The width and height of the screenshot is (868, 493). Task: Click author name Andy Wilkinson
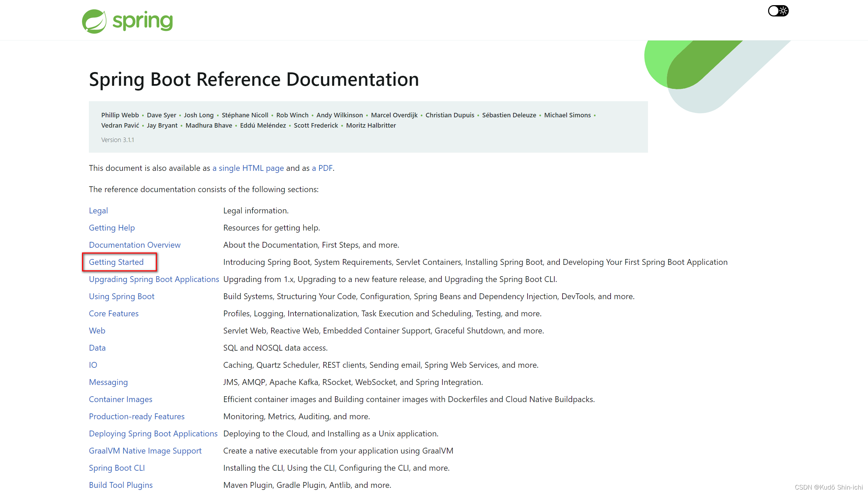pos(339,115)
